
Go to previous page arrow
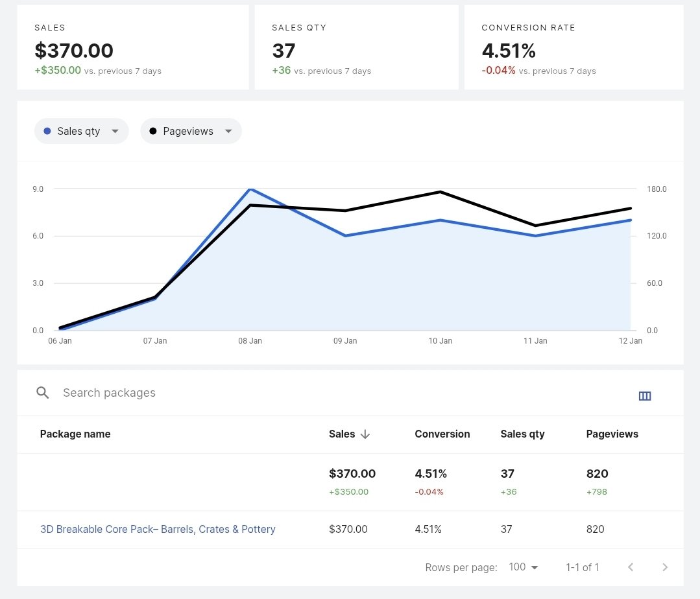[x=631, y=567]
